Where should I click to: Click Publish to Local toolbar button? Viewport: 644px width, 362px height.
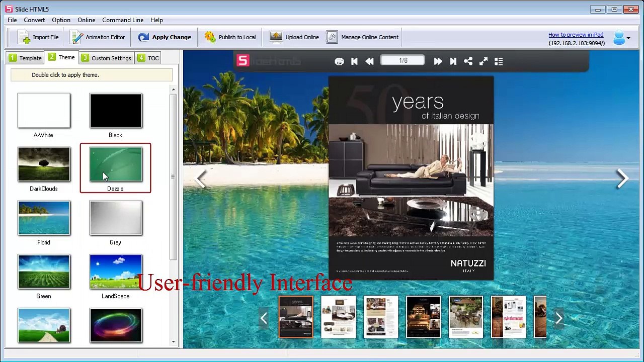tap(230, 37)
